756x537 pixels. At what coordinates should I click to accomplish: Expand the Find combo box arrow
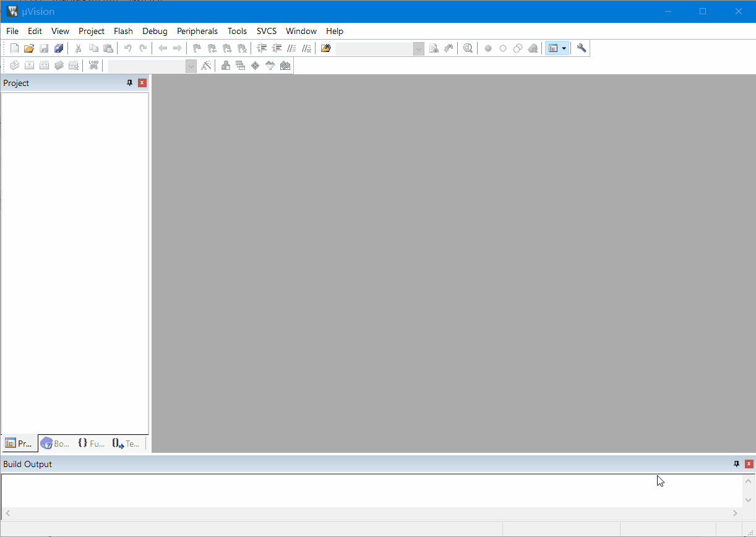[x=419, y=48]
